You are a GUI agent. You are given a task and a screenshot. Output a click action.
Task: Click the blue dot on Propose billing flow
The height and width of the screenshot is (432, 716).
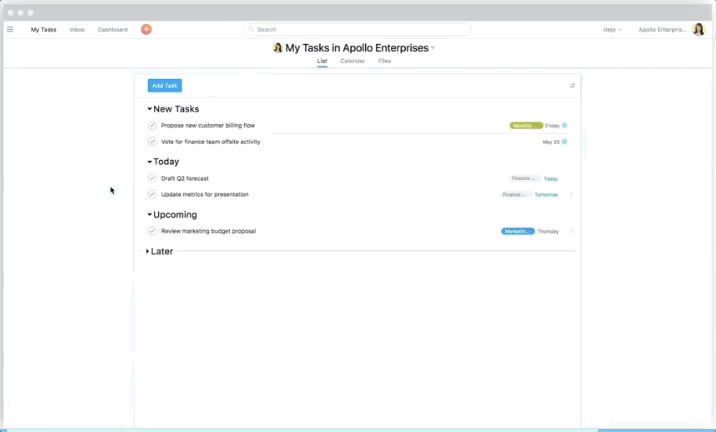pos(565,126)
